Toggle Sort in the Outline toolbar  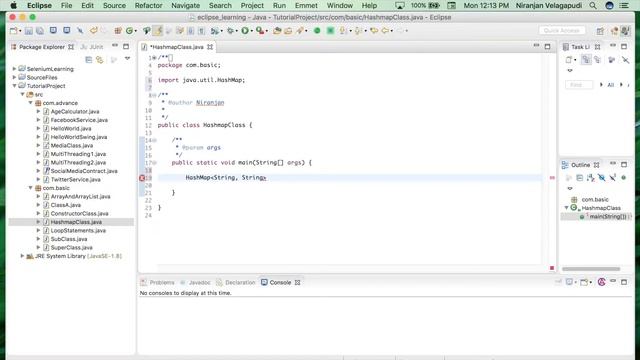(x=591, y=178)
